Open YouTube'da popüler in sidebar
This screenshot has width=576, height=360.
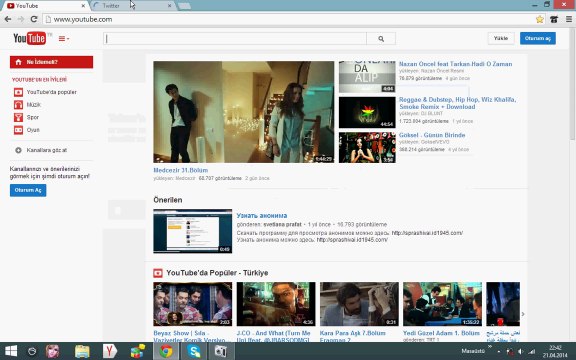pyautogui.click(x=51, y=92)
